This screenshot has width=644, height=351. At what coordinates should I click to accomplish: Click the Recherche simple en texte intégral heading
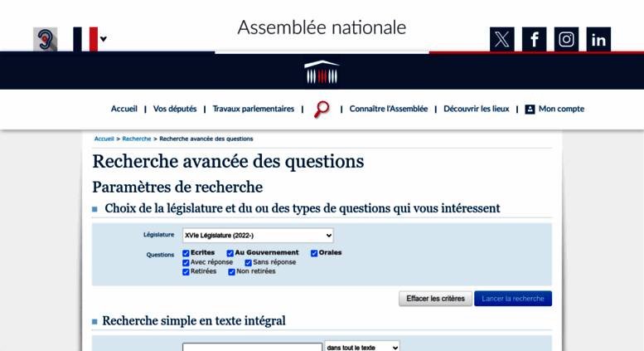click(x=194, y=321)
